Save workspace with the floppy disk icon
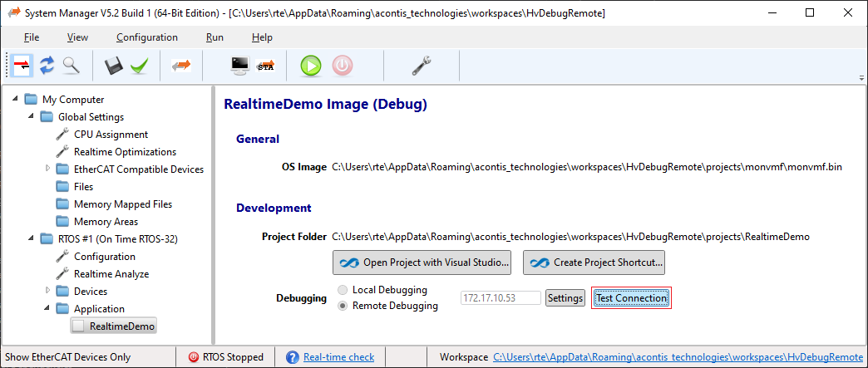This screenshot has height=368, width=868. [114, 66]
